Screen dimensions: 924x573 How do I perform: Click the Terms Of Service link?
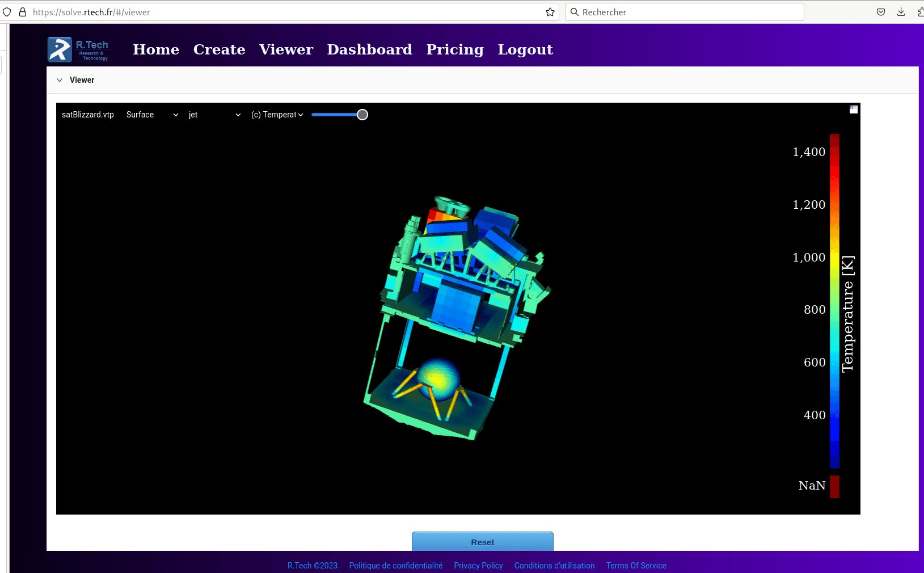point(636,565)
